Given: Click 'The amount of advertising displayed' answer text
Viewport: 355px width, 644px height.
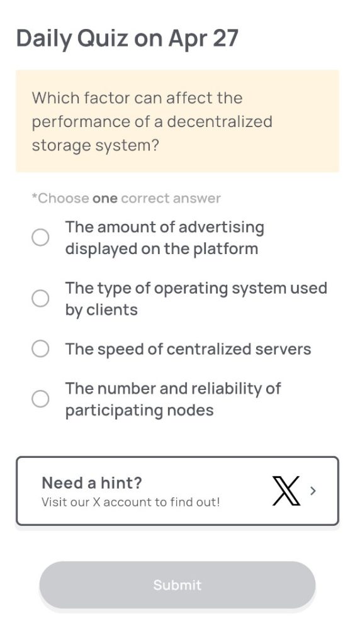Looking at the screenshot, I should 164,238.
